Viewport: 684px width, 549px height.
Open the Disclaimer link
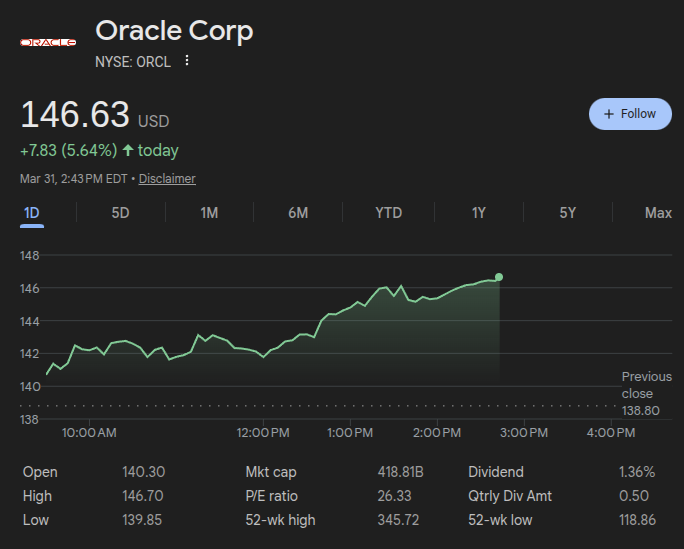pos(167,179)
